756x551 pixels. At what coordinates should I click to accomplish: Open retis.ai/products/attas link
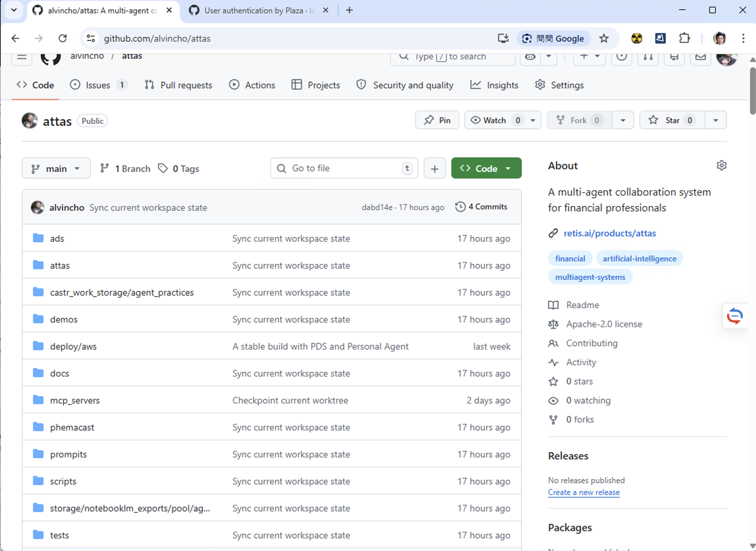pos(609,233)
